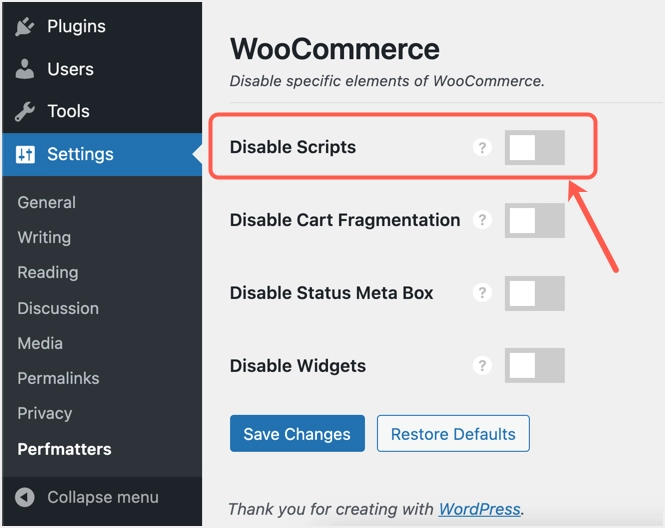Go to Permalinks settings page

click(x=58, y=378)
